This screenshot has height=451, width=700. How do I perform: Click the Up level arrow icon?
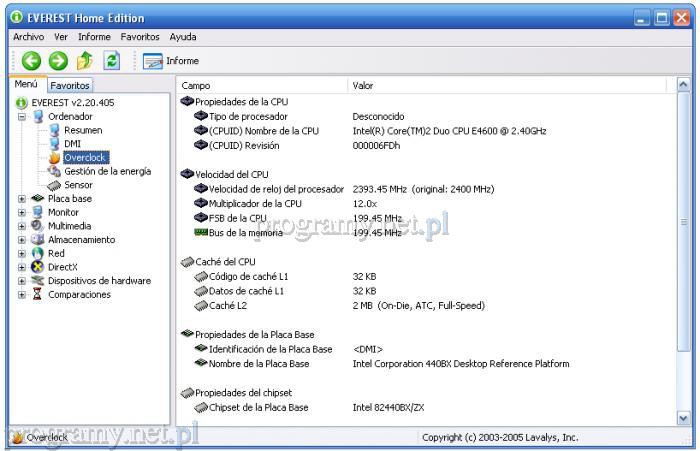coord(84,61)
